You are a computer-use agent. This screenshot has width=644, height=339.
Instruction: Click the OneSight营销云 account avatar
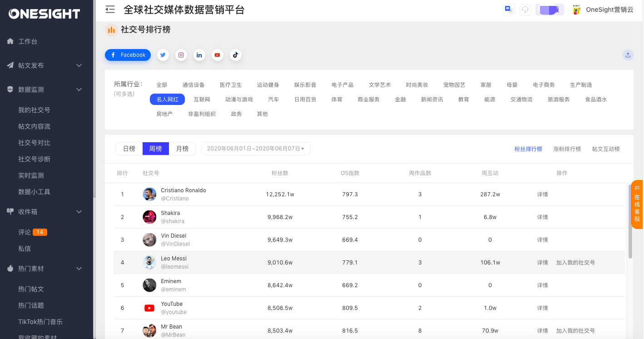577,10
